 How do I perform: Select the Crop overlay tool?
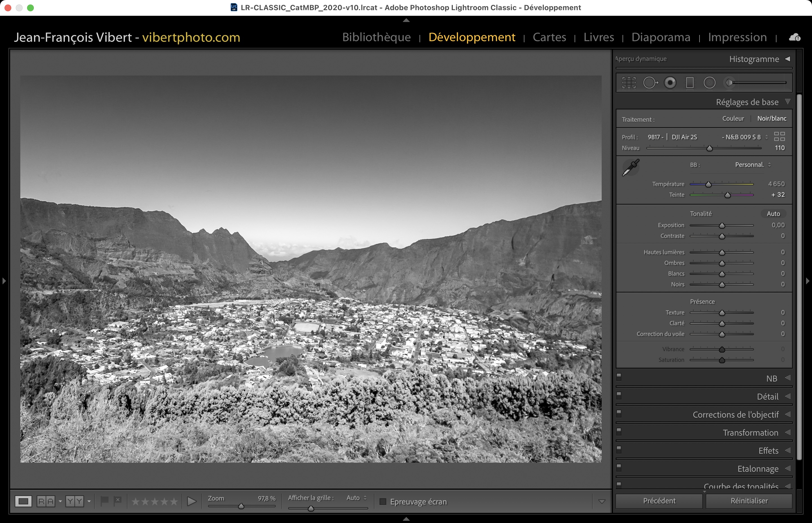coord(628,83)
